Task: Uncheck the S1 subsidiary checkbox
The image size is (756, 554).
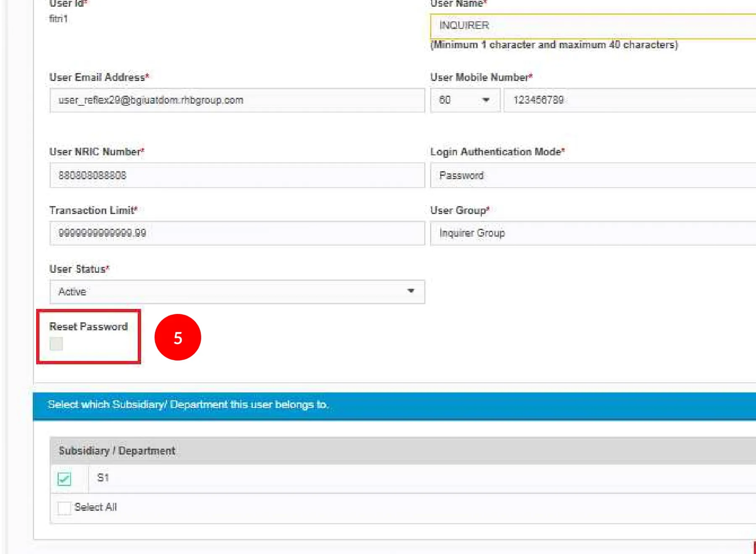Action: point(64,478)
